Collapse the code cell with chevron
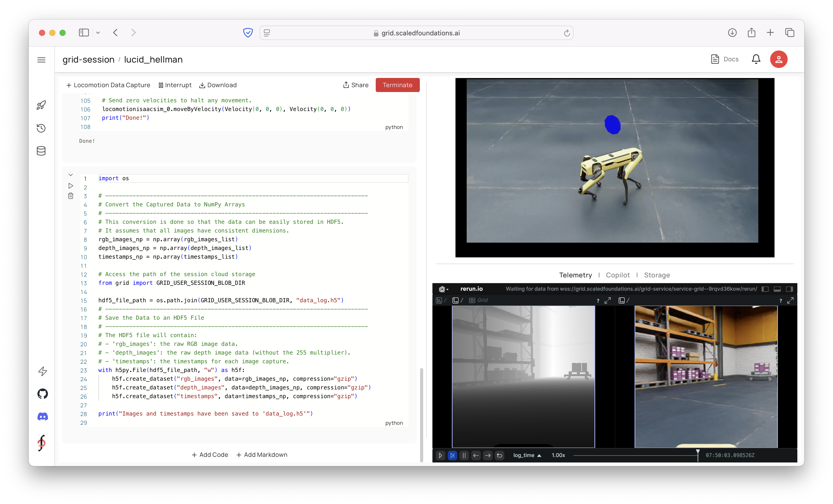 [71, 175]
